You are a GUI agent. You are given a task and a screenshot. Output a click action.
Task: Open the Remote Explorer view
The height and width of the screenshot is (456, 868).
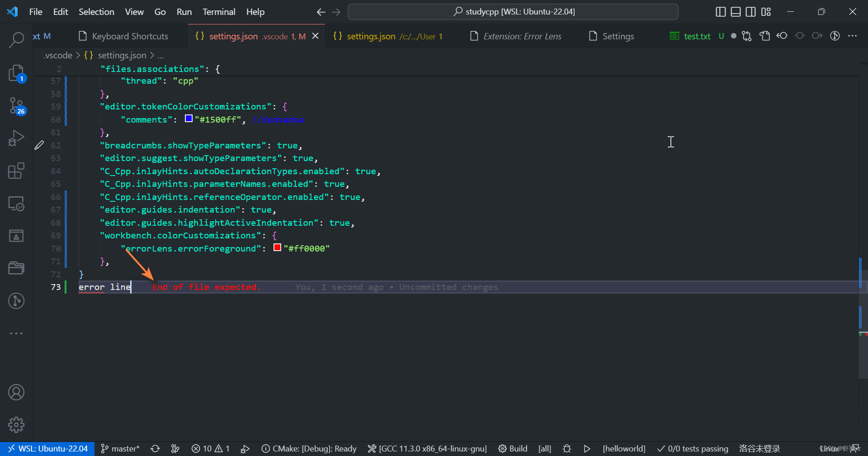click(x=16, y=204)
